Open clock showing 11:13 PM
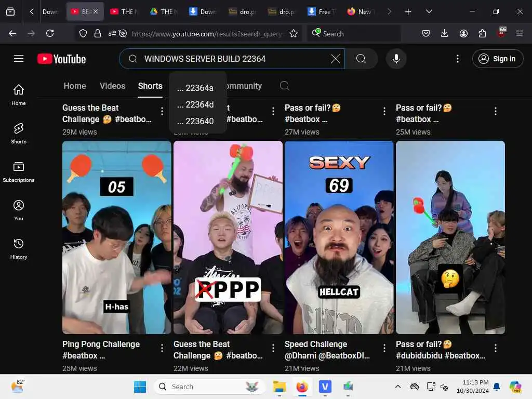Screen dimensions: 532x399 pyautogui.click(x=473, y=387)
